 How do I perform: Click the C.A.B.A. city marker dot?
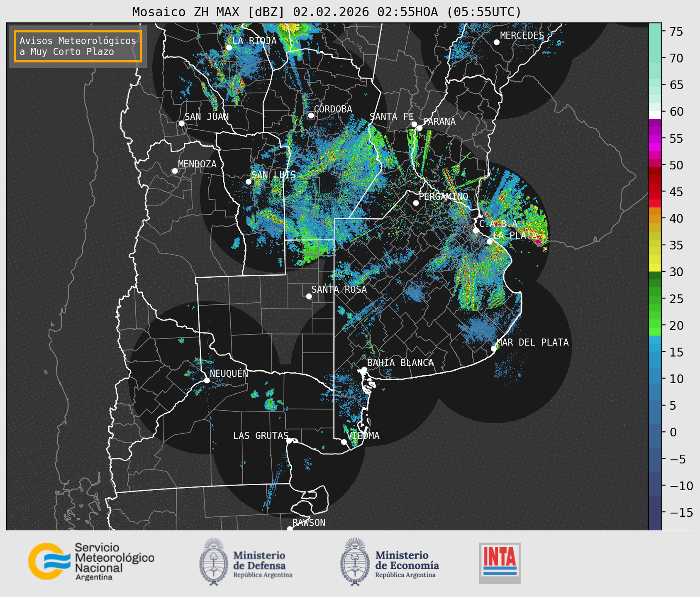coord(476,230)
